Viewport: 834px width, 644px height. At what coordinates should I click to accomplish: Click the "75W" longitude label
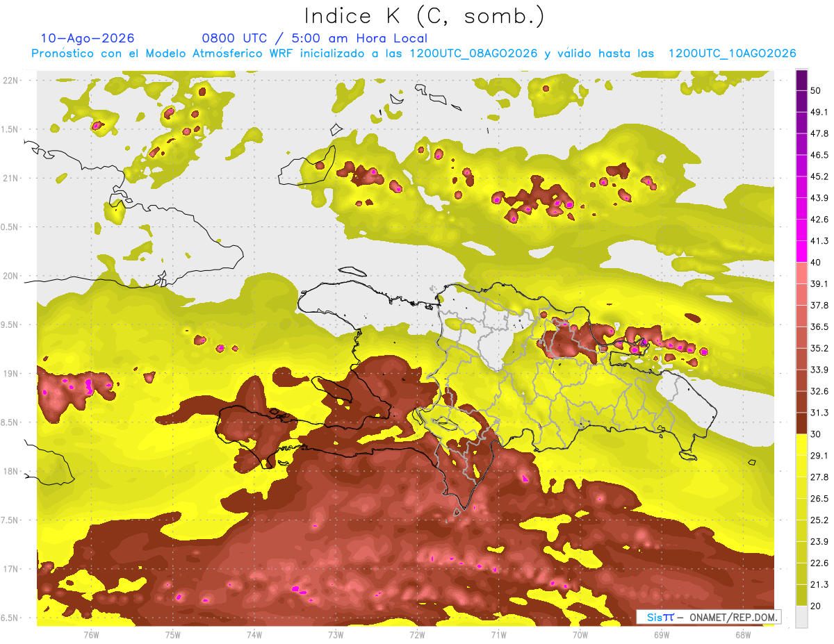173,635
